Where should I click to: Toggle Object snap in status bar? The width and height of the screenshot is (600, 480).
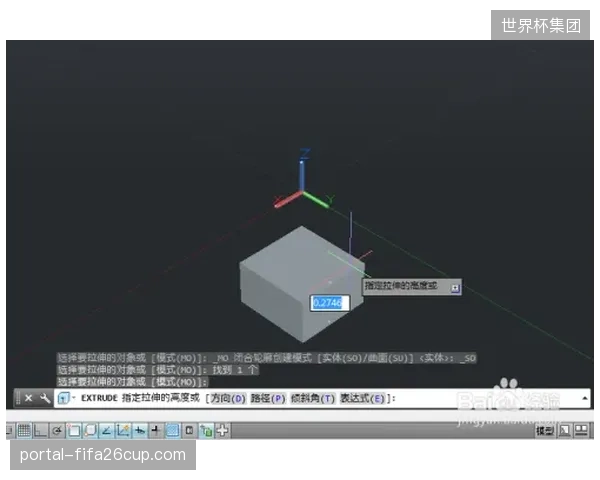[73, 431]
